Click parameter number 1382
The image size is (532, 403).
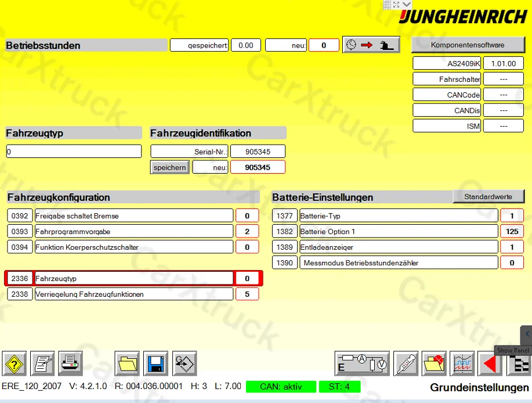285,231
